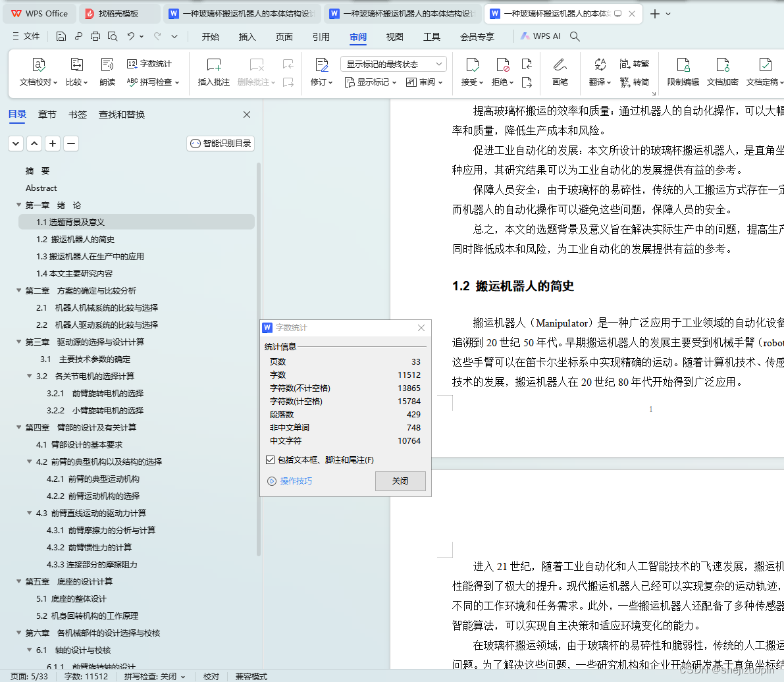784x682 pixels.
Task: Collapse the 第二章 outline node
Action: click(x=19, y=290)
